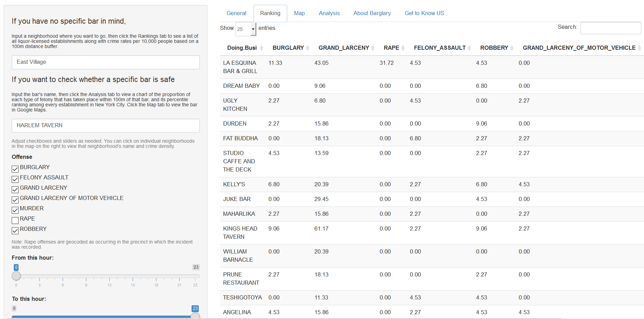Click the East Village neighborhood input
The height and width of the screenshot is (319, 644).
tap(106, 62)
